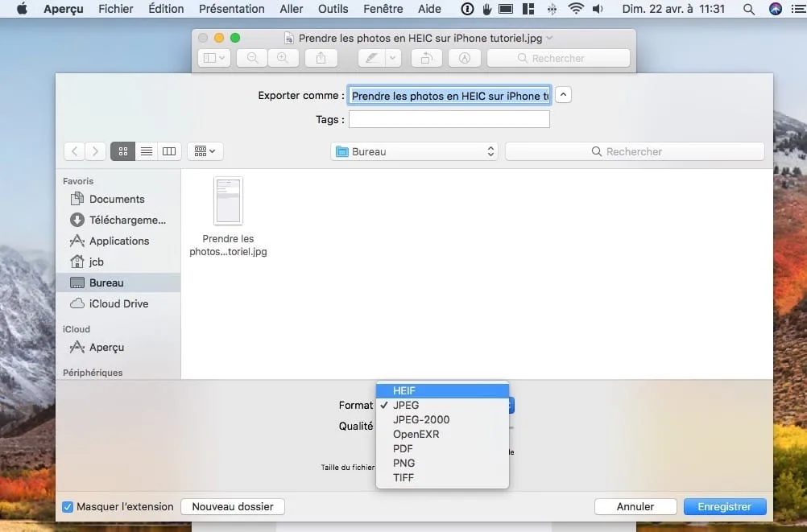Open the Bureau location dropdown
807x532 pixels.
[x=413, y=151]
